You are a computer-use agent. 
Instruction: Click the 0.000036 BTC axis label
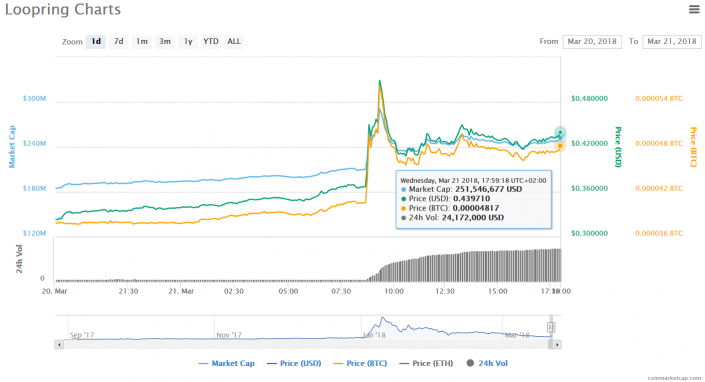659,233
